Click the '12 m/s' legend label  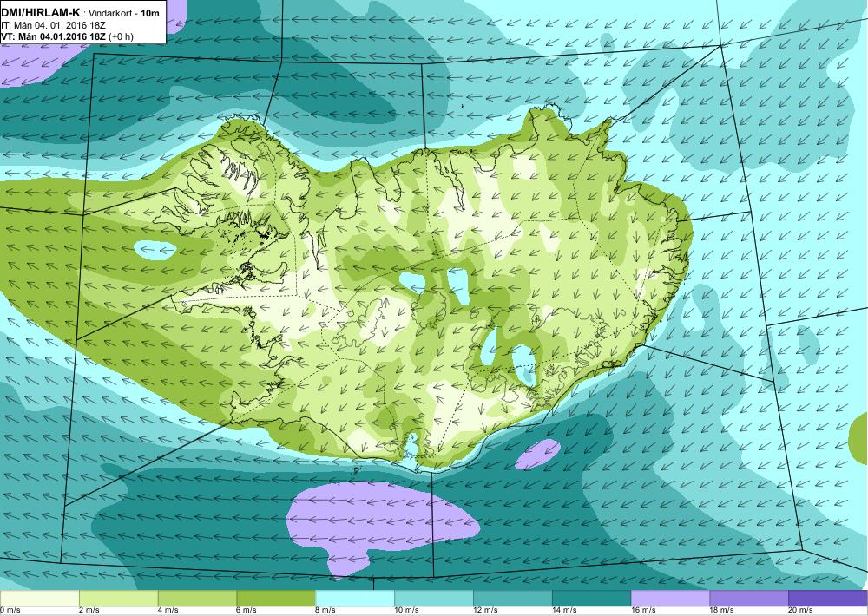tap(487, 611)
